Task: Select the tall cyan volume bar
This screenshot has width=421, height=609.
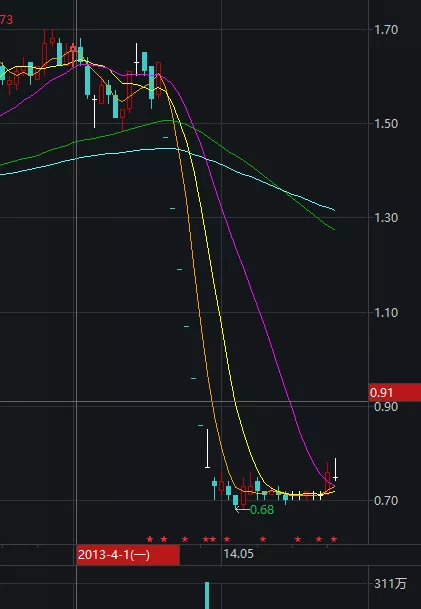Action: (207, 595)
